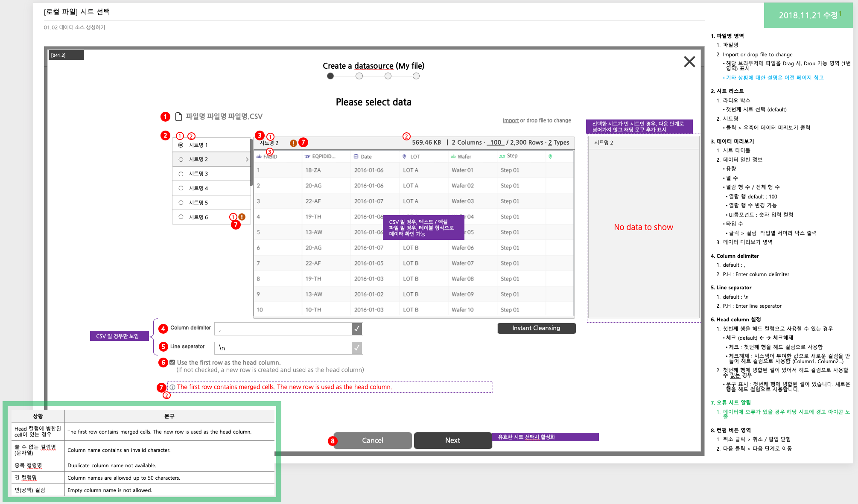Click the TF boolean icon of EQPIDID column

(x=307, y=157)
